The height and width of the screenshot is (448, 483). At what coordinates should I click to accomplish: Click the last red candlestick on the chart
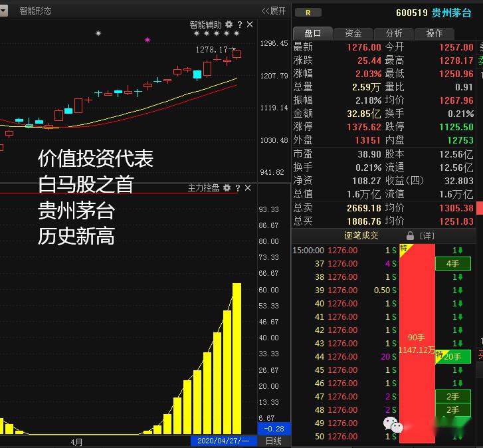click(237, 54)
